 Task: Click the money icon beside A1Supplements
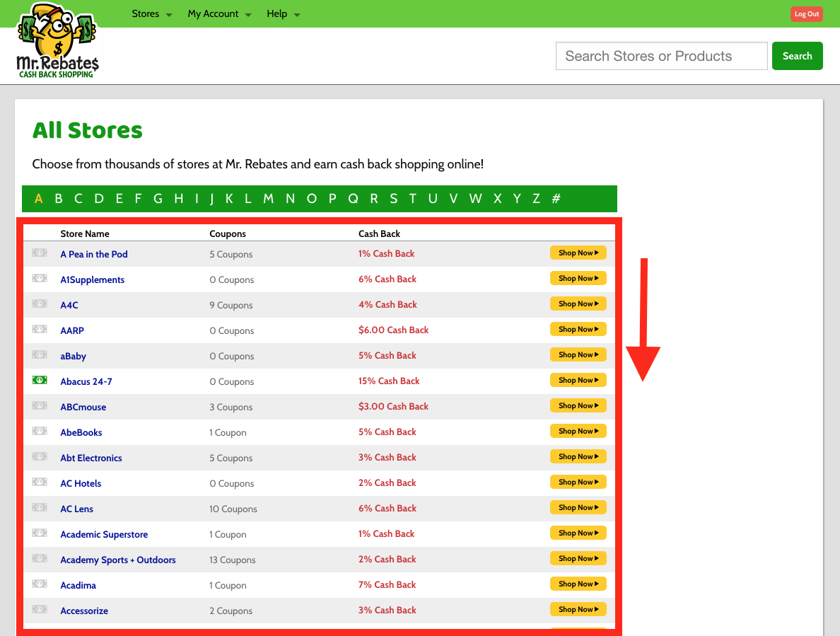coord(40,279)
